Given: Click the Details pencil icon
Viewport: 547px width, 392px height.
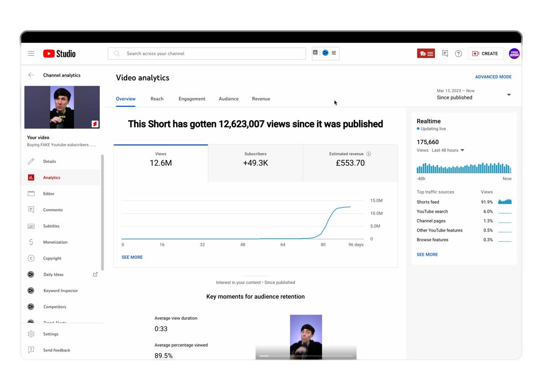Looking at the screenshot, I should (x=31, y=161).
